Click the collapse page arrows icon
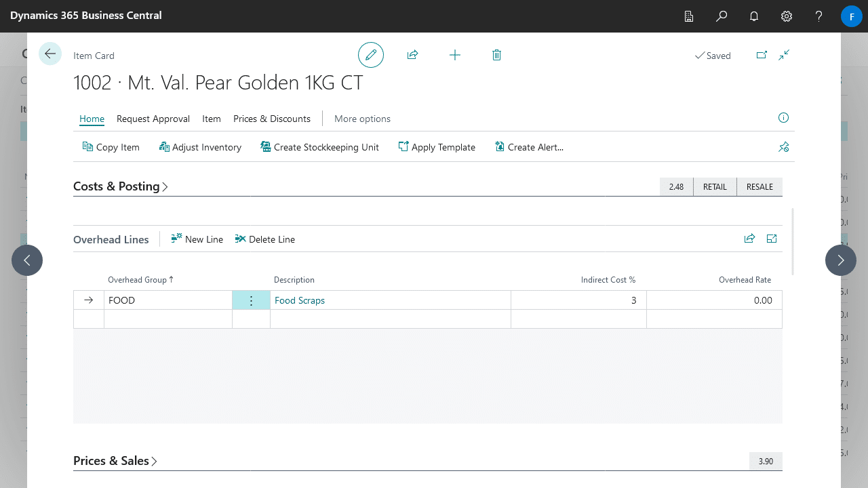The height and width of the screenshot is (488, 868). (x=784, y=55)
